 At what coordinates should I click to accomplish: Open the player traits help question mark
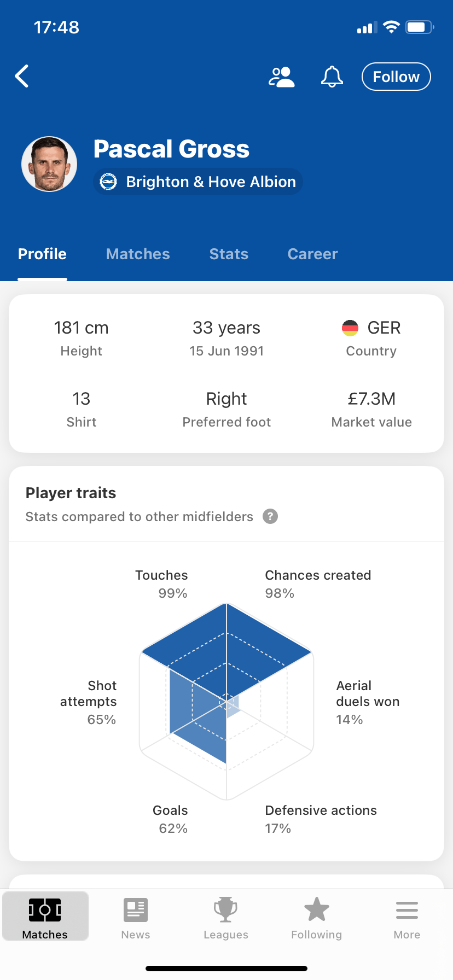(x=270, y=516)
